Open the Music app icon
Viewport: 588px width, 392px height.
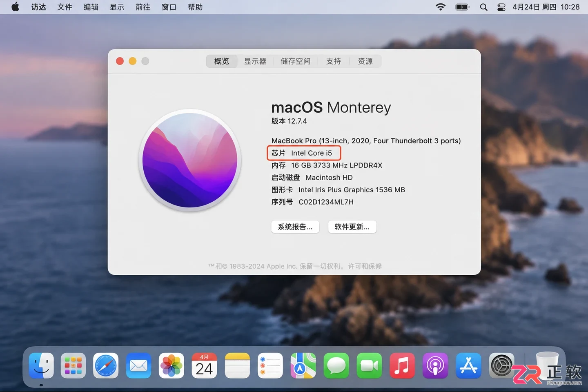coord(402,365)
